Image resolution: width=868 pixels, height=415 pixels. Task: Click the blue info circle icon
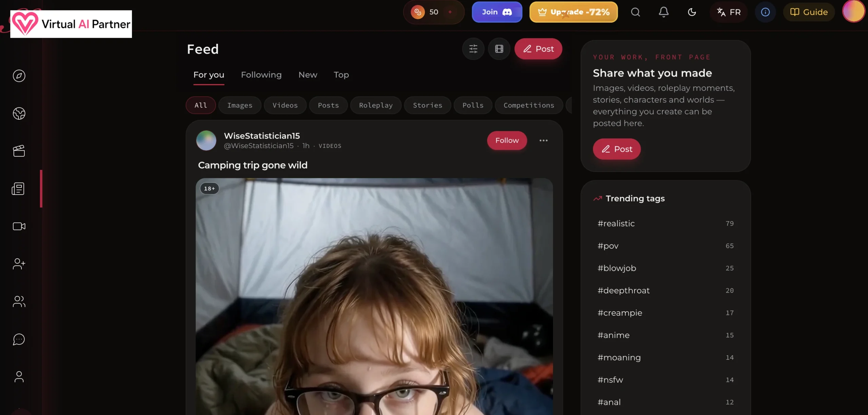765,12
